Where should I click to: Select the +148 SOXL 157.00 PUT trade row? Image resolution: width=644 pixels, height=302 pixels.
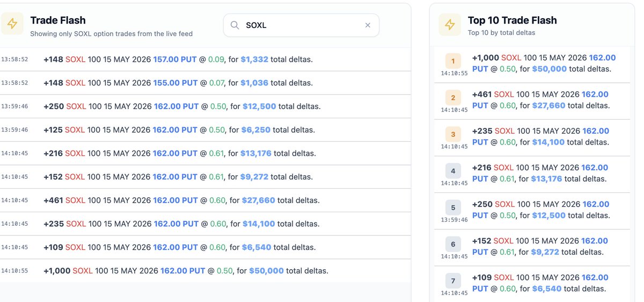tap(206, 59)
